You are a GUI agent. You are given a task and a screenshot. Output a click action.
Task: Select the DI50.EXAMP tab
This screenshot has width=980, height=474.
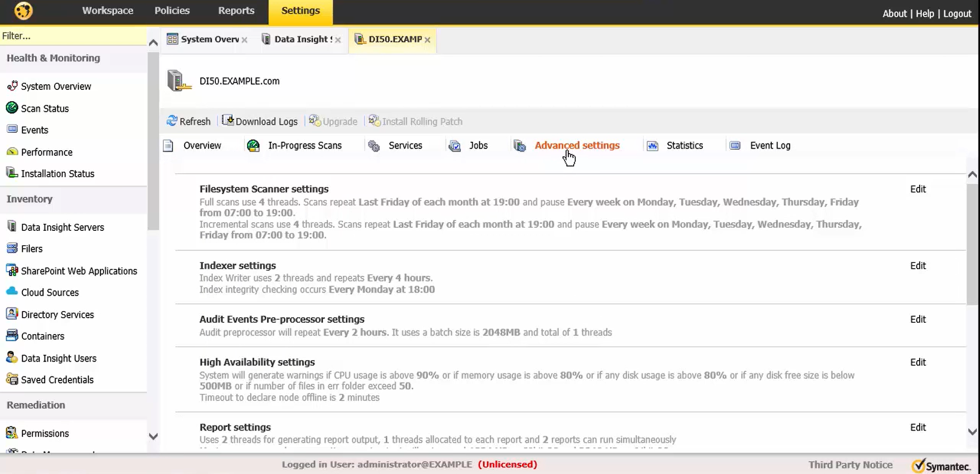click(x=392, y=39)
